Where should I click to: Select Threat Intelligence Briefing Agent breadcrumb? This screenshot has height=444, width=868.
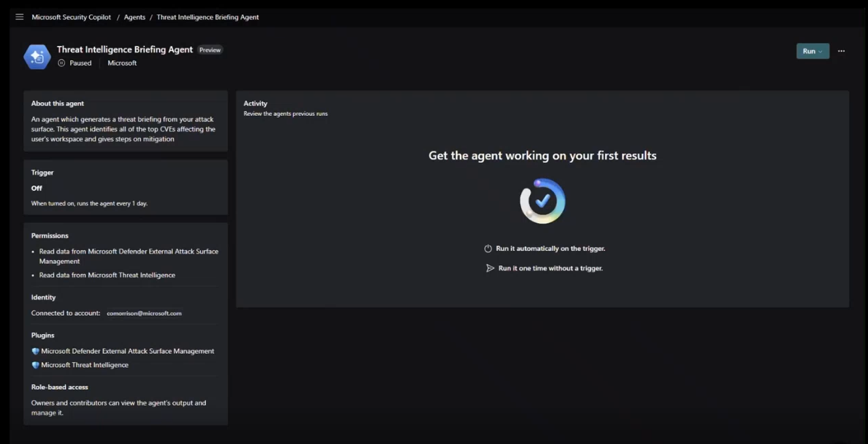[x=208, y=17]
